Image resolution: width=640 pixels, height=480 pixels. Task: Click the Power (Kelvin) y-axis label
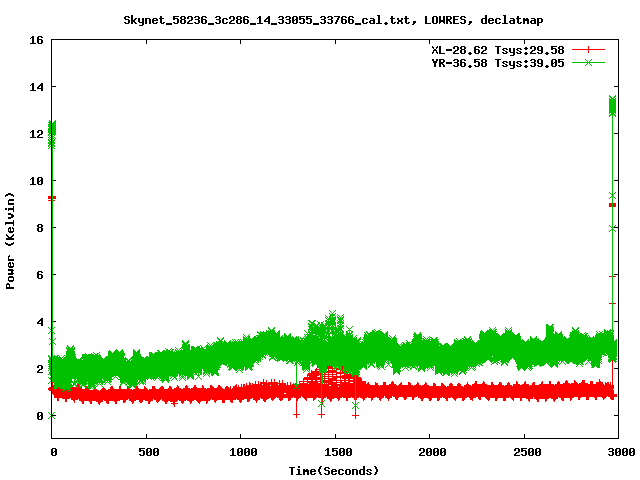click(x=10, y=241)
